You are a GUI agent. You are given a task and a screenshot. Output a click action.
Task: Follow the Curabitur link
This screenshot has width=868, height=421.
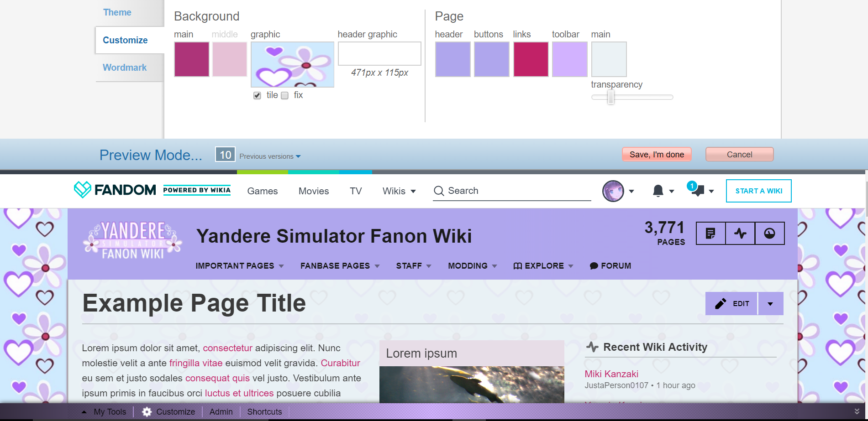point(341,363)
